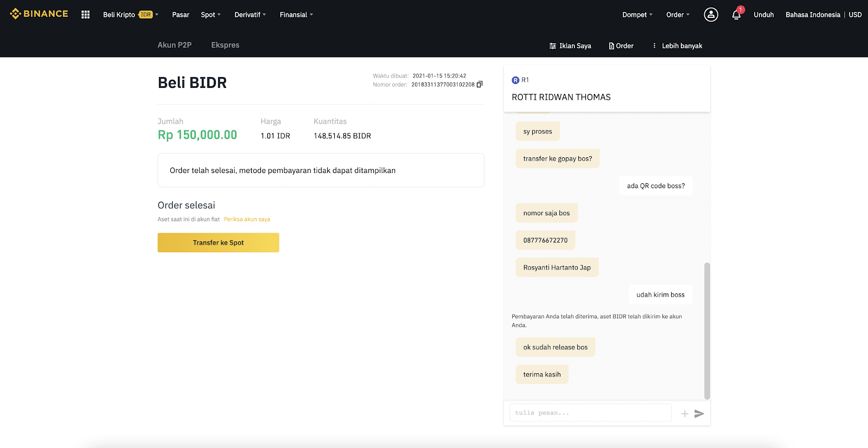Open Order in the P2P sub navigation
Viewport: 868px width, 448px height.
tap(621, 46)
